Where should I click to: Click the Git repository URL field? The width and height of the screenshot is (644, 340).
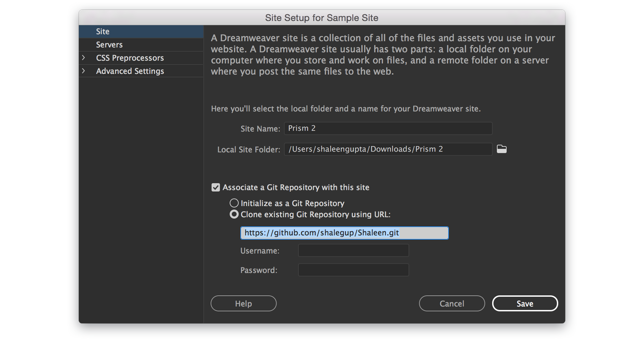tap(344, 233)
